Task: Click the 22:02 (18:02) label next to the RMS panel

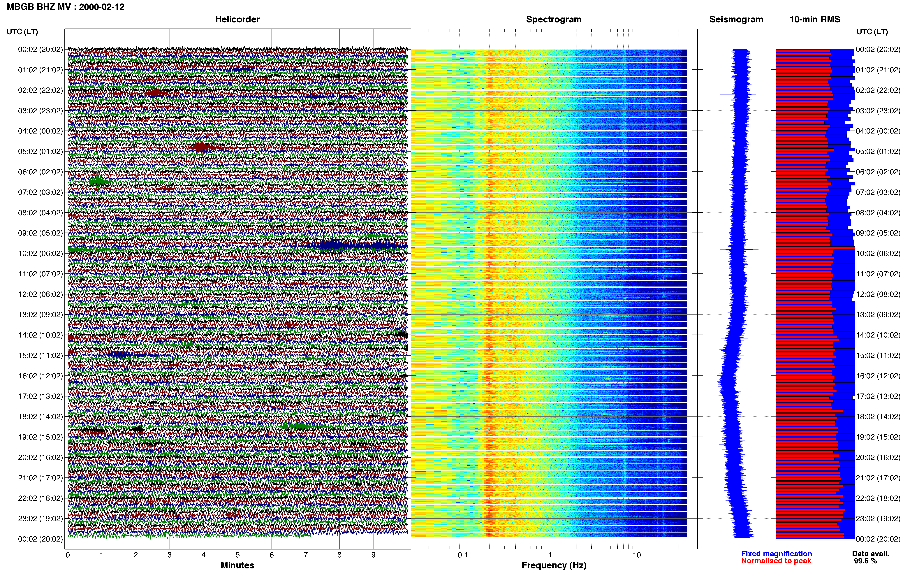Action: click(878, 498)
